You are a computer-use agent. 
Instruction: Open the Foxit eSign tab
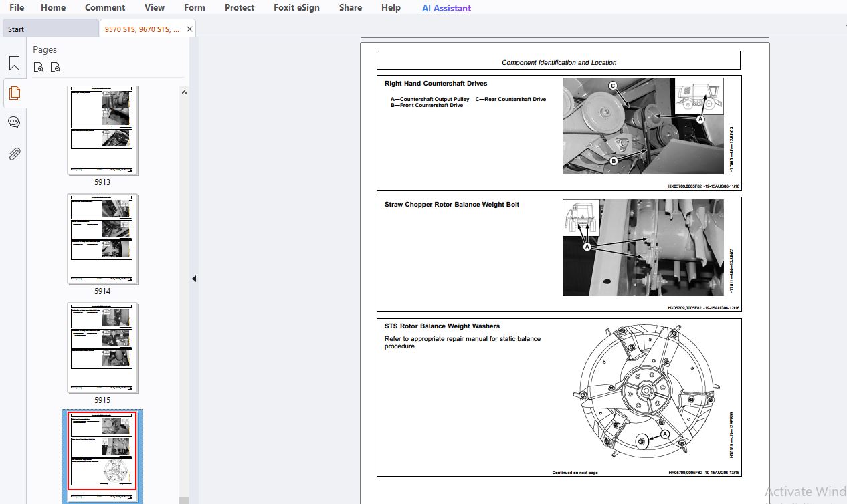[297, 8]
